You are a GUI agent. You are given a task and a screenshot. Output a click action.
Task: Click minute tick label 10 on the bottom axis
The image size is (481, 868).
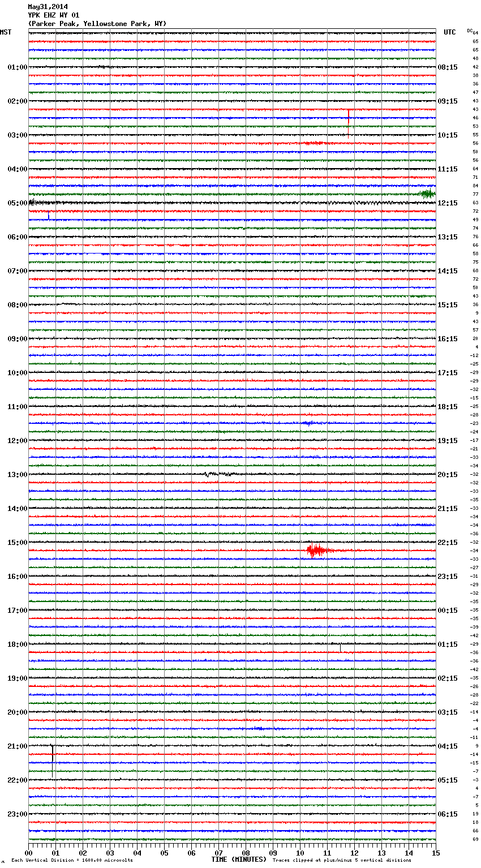[x=300, y=853]
